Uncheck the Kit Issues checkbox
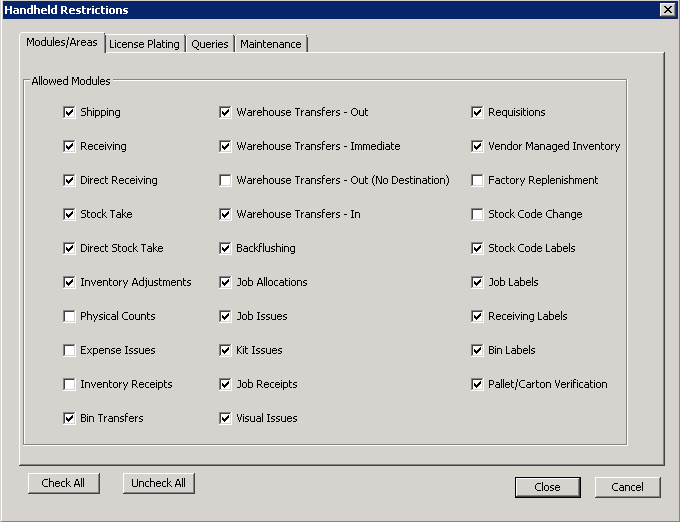 pos(225,350)
